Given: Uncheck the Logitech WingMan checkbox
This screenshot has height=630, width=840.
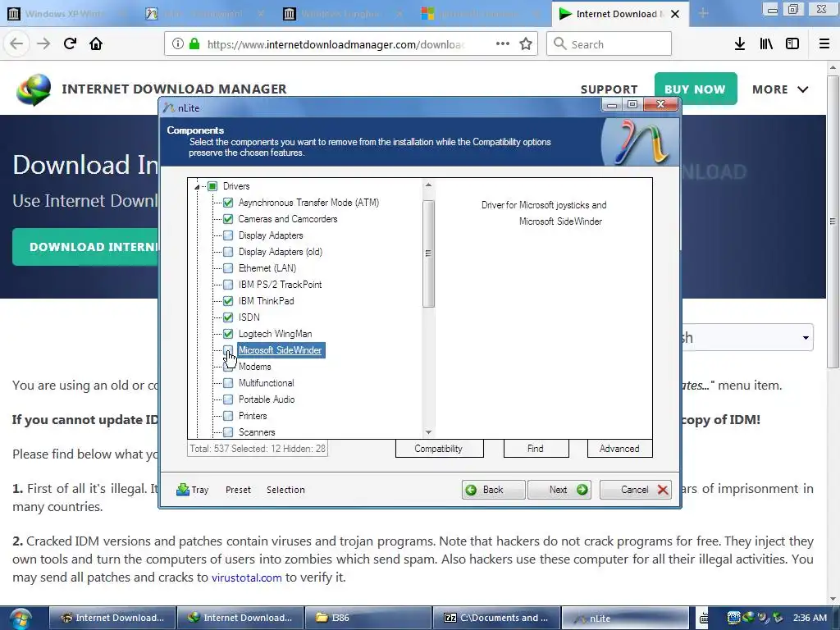Looking at the screenshot, I should pyautogui.click(x=228, y=334).
